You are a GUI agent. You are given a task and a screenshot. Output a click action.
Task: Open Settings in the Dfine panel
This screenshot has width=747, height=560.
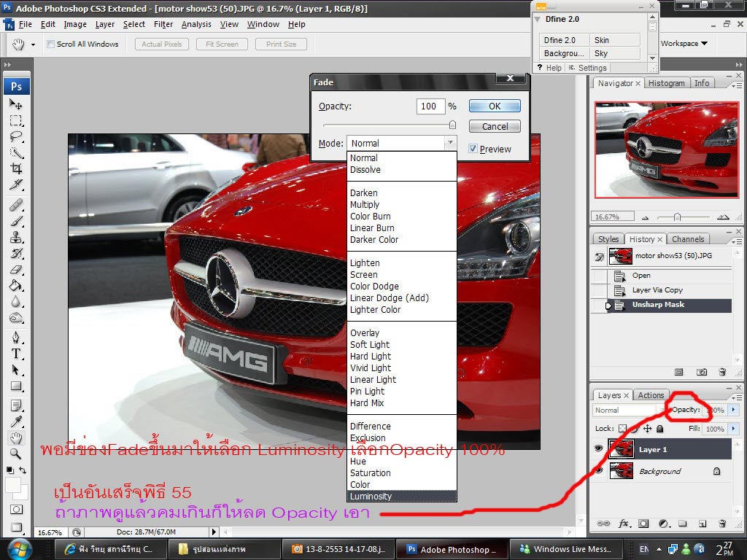(x=587, y=68)
